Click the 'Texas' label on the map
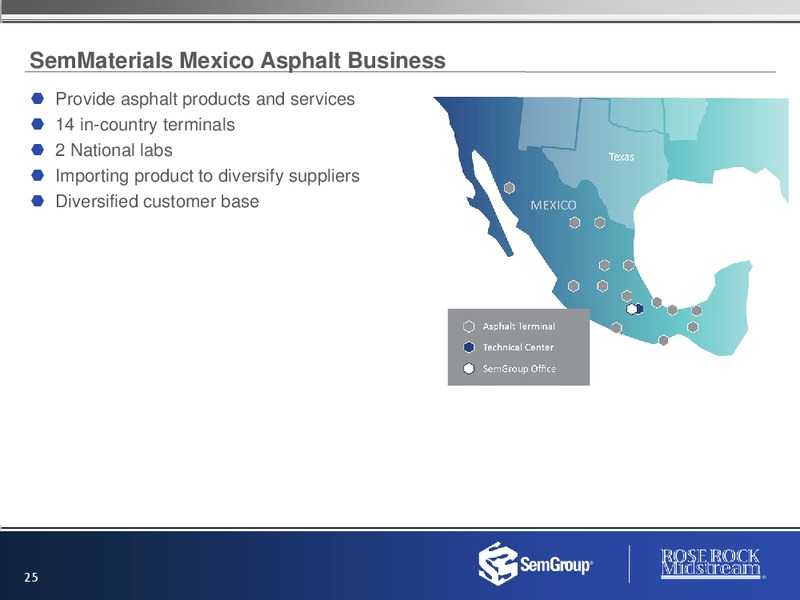The height and width of the screenshot is (600, 800). [621, 157]
